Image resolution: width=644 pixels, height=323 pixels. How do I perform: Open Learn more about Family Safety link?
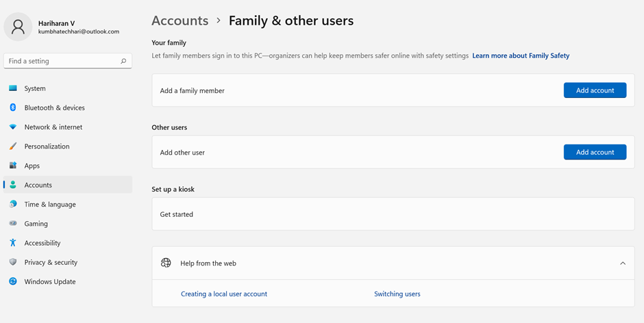[521, 55]
